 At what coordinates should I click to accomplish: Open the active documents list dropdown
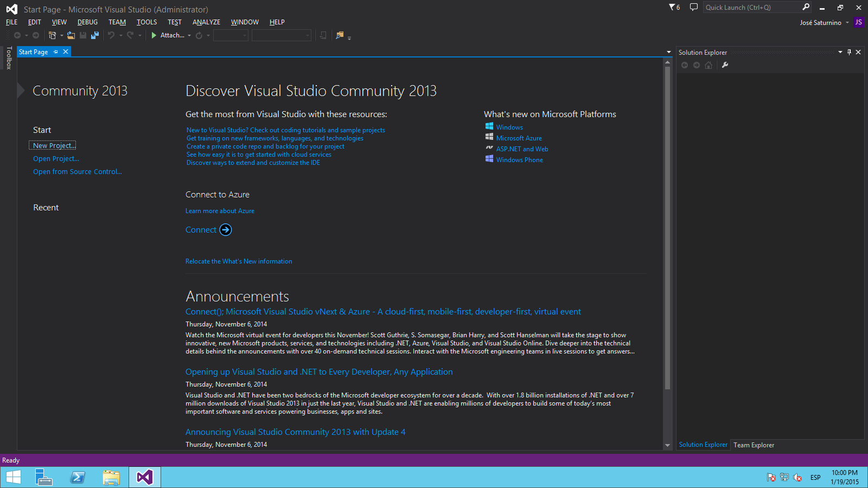tap(669, 52)
